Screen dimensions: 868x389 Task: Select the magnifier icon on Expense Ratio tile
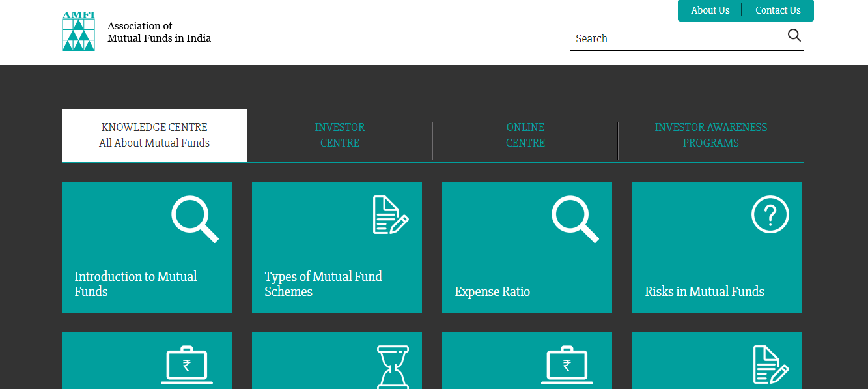574,219
